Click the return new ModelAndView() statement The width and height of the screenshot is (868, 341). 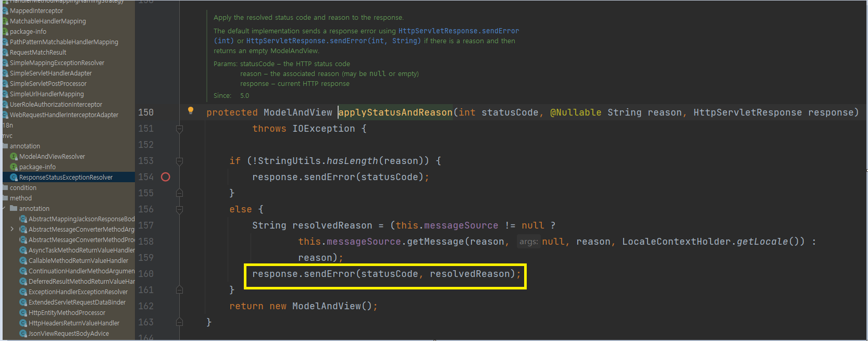tap(303, 306)
